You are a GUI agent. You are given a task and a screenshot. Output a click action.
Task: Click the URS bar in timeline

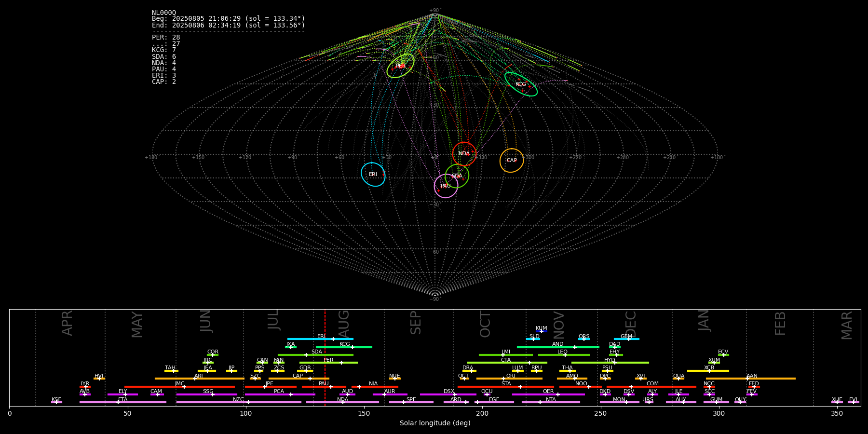(x=648, y=402)
